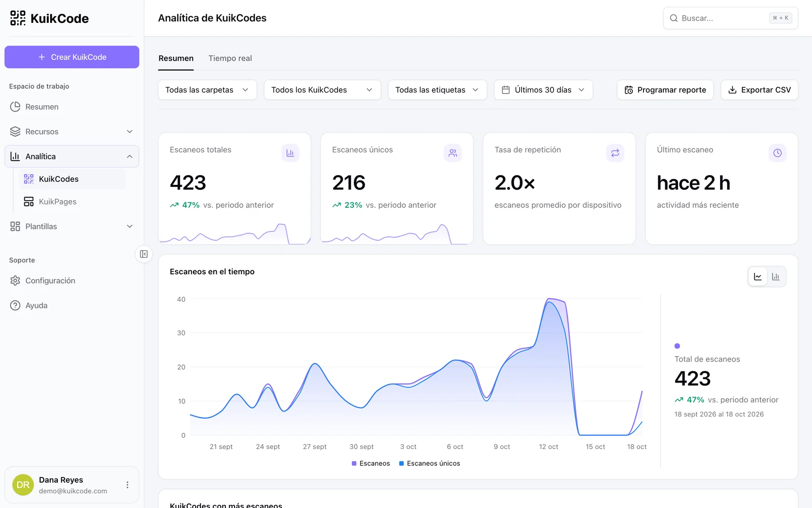This screenshot has width=812, height=508.
Task: Click the clock icon in Último escaneo card
Action: click(x=777, y=153)
